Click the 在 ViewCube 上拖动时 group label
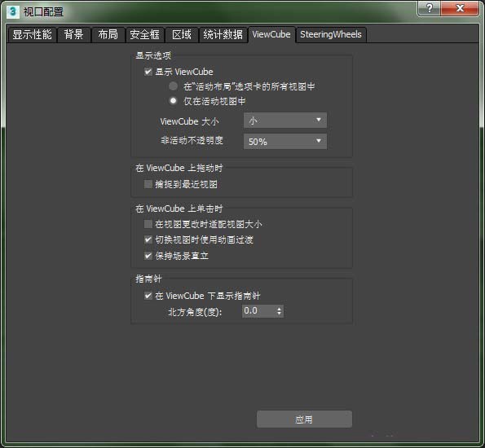 click(x=179, y=168)
